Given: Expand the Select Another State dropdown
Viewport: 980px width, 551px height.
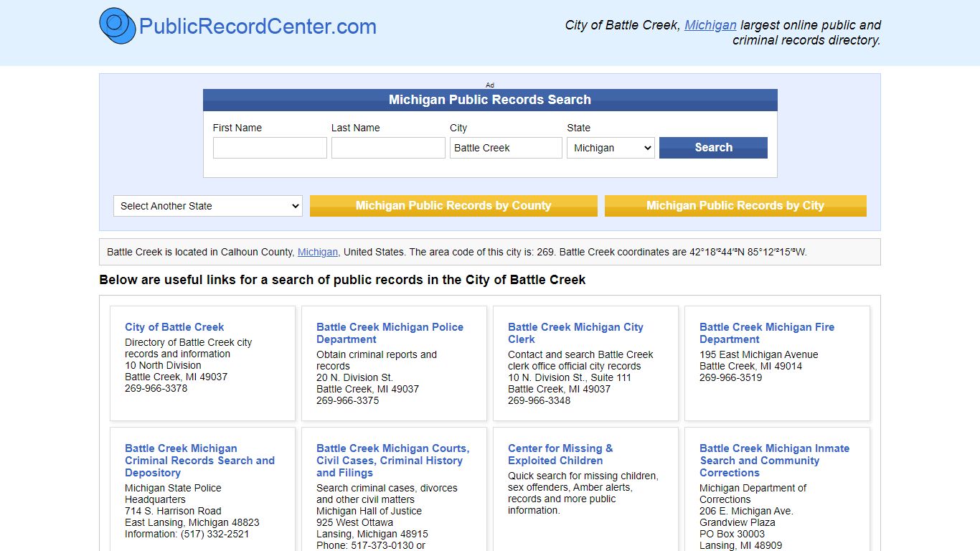Looking at the screenshot, I should (x=208, y=206).
